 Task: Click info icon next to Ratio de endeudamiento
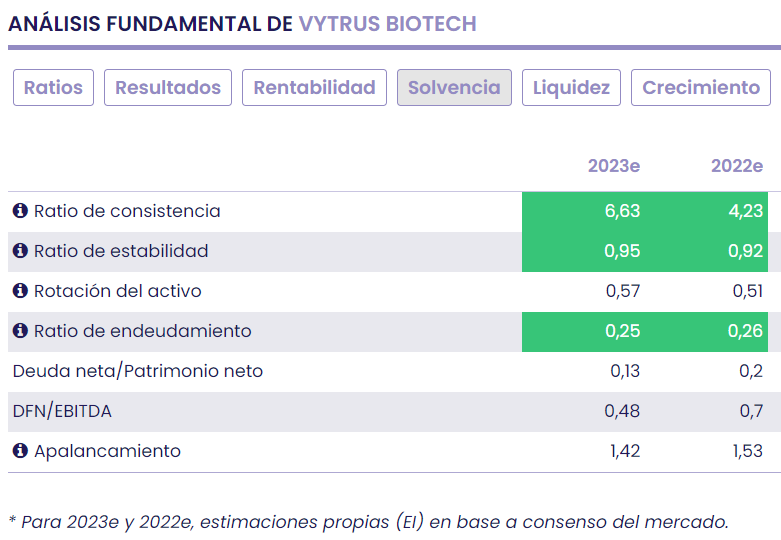click(20, 331)
